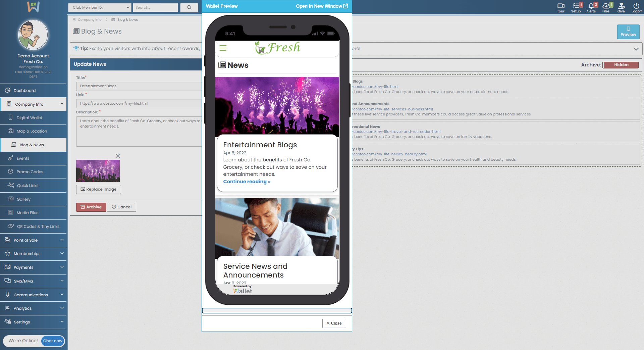644x350 pixels.
Task: Collapse the Tip banner chevron
Action: pyautogui.click(x=636, y=49)
